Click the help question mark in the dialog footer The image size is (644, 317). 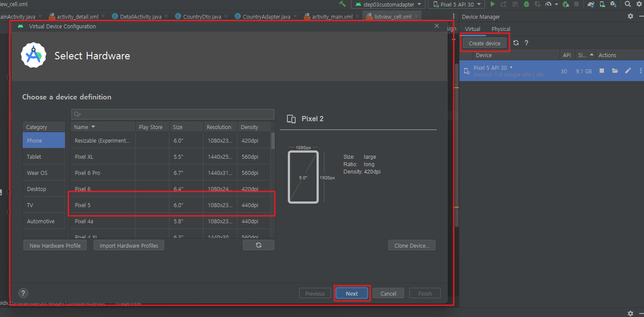24,293
